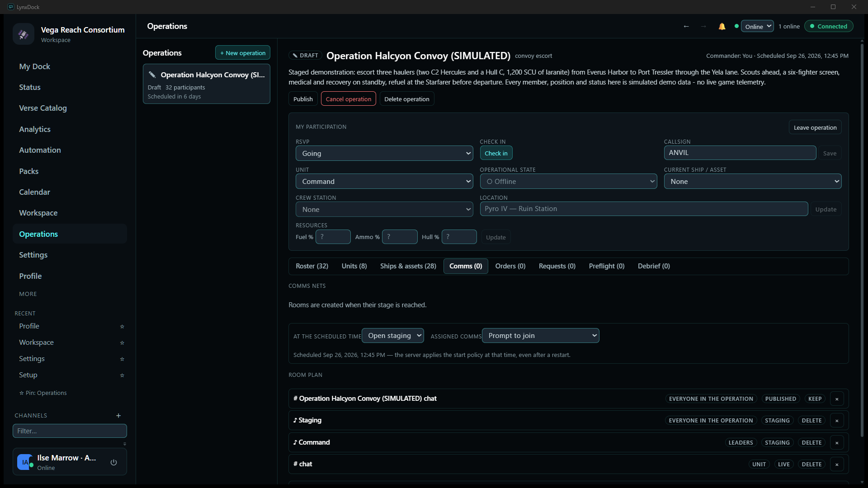
Task: Remove the # chat room with X
Action: click(837, 465)
